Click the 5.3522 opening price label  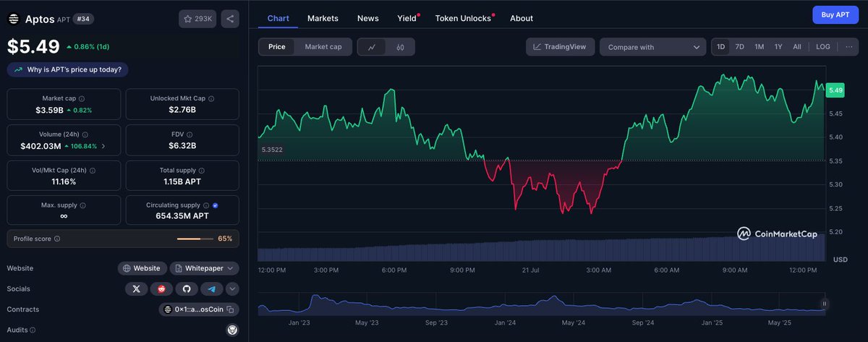(272, 150)
